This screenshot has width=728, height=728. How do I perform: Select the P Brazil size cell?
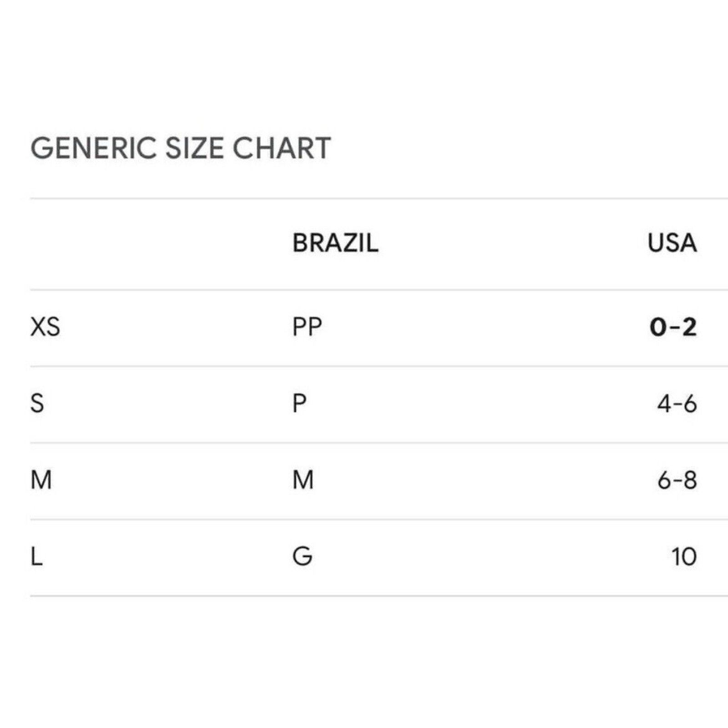click(299, 403)
